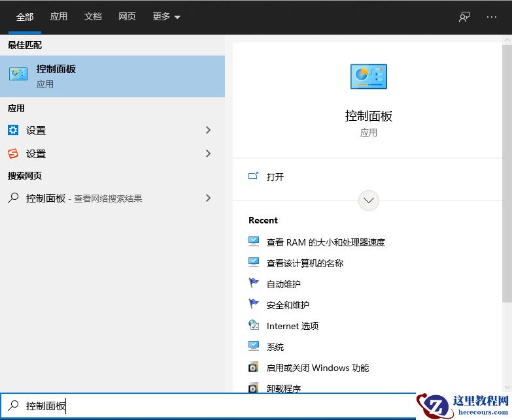The height and width of the screenshot is (420, 512).
Task: Click the 控制面板 title in preview pane
Action: pyautogui.click(x=369, y=116)
